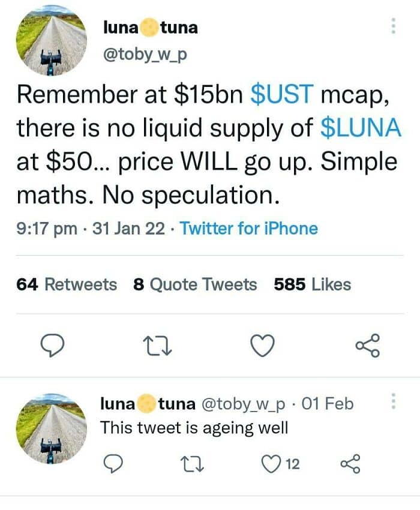Share the main tweet
Viewport: 420px width, 510px height.
pyautogui.click(x=367, y=345)
